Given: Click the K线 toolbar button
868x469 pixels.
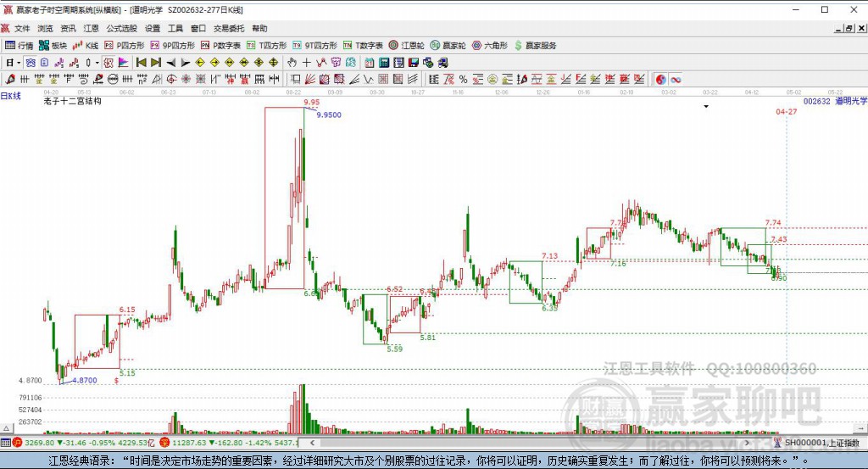Looking at the screenshot, I should [x=86, y=45].
